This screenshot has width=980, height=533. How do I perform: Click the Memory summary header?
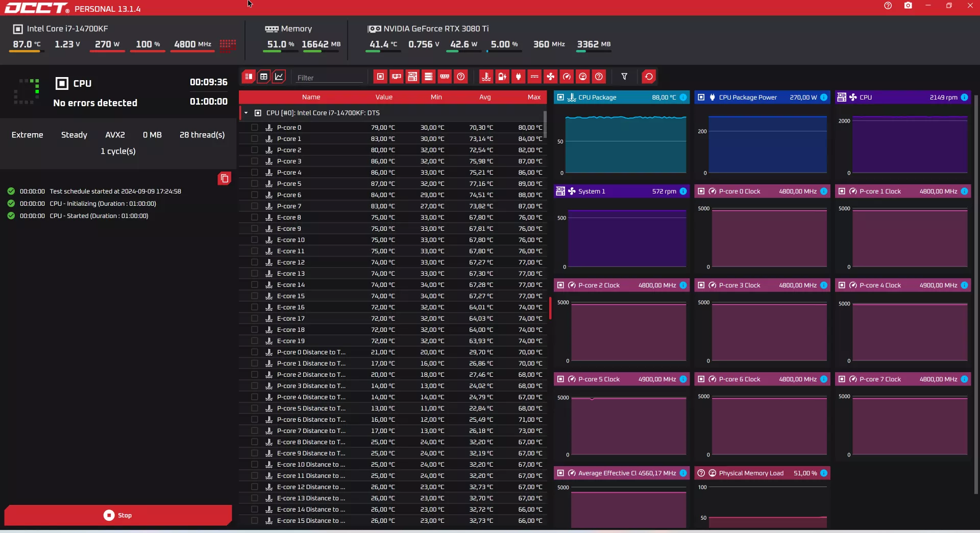288,29
